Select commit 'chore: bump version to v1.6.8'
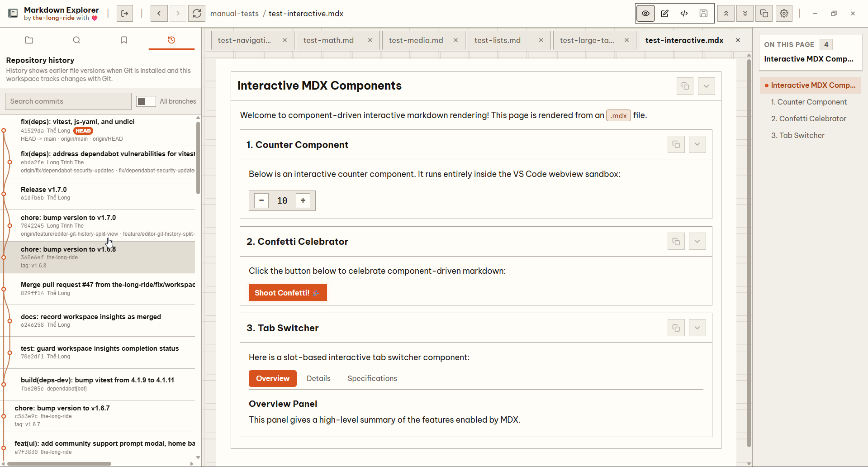Image resolution: width=868 pixels, height=467 pixels. pos(99,257)
